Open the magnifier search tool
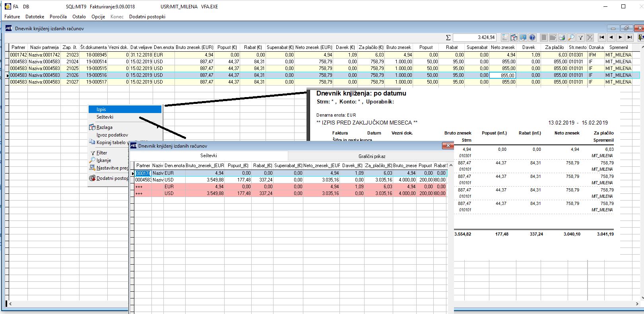 click(x=571, y=37)
